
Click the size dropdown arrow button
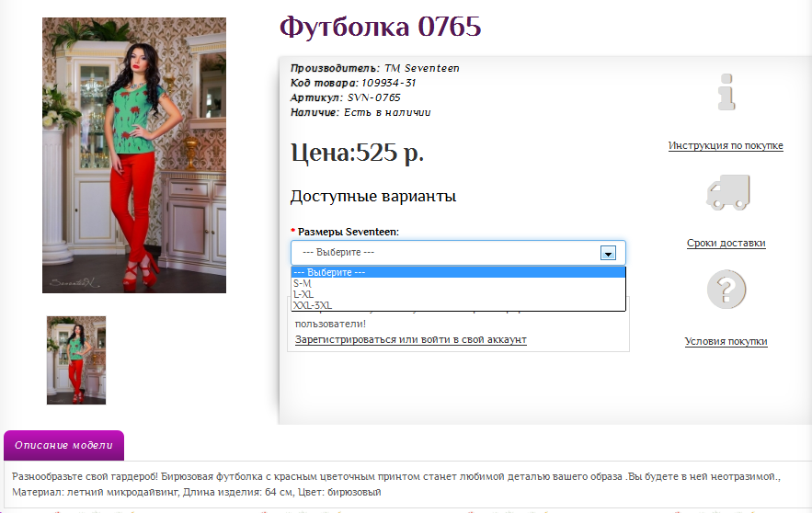(x=608, y=253)
